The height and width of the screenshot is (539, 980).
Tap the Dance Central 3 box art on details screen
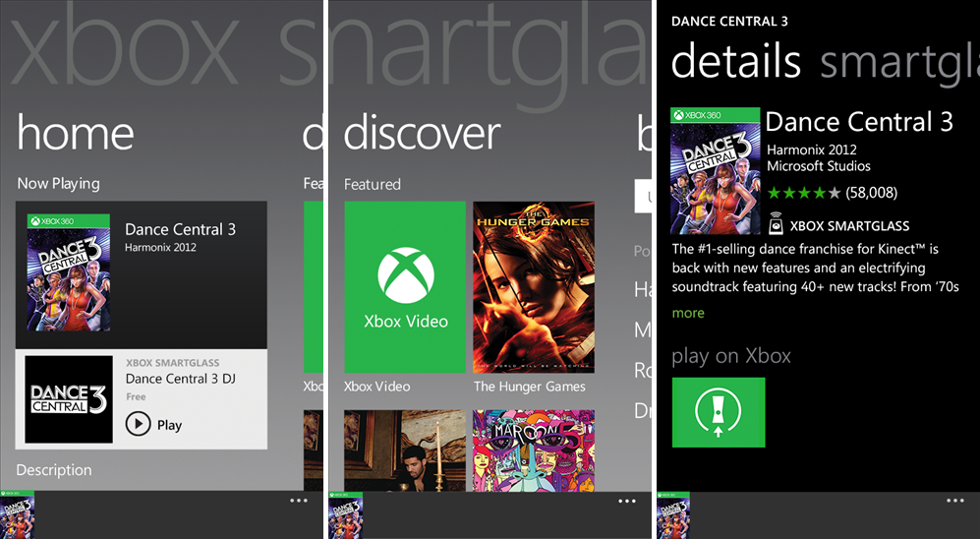pyautogui.click(x=715, y=171)
